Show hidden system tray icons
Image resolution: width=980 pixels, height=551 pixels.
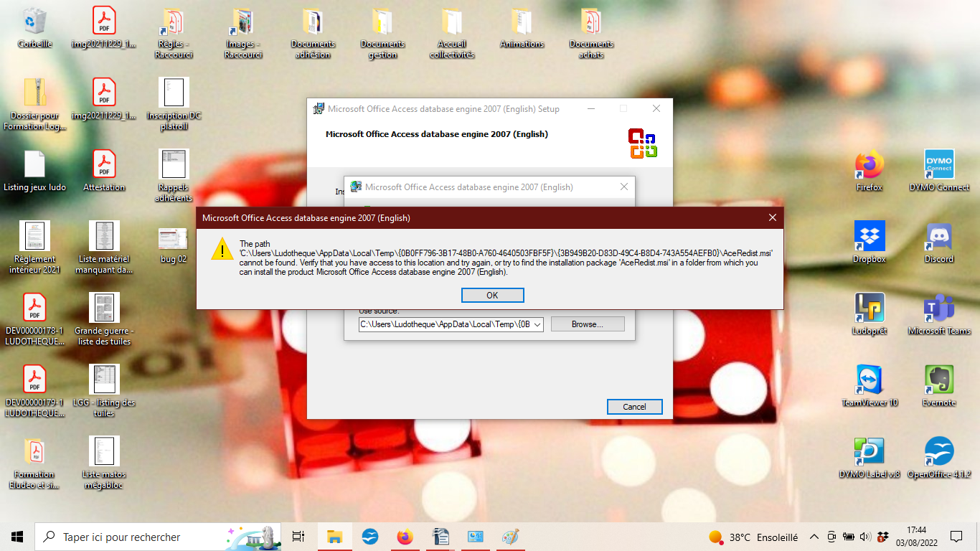(x=814, y=537)
